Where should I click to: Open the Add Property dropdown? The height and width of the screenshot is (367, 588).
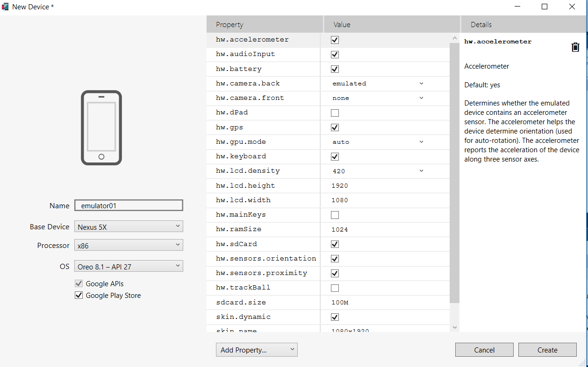(257, 349)
